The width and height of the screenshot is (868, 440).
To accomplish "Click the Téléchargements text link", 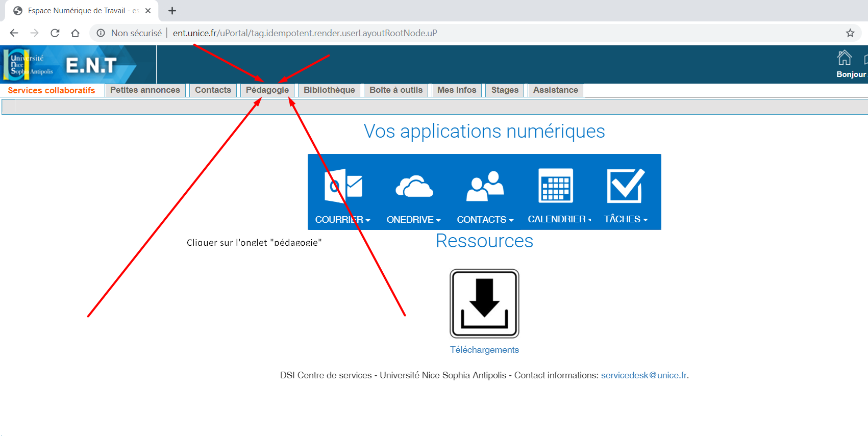I will [484, 350].
